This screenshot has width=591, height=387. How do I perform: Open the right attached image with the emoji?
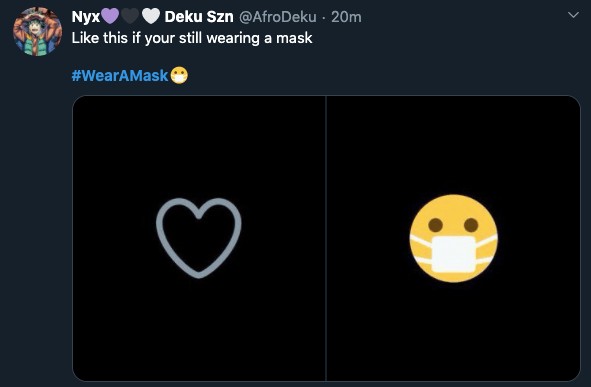click(453, 238)
